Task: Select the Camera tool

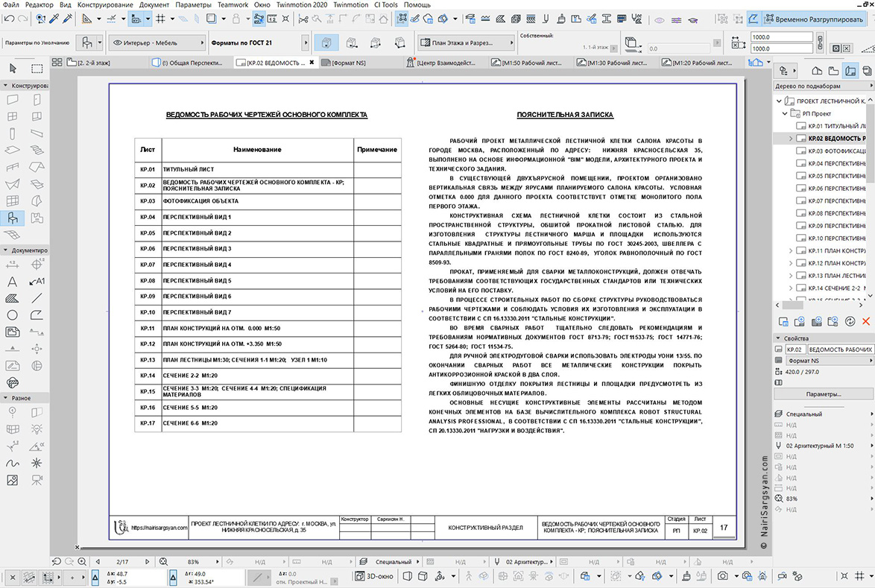Action: (x=37, y=480)
